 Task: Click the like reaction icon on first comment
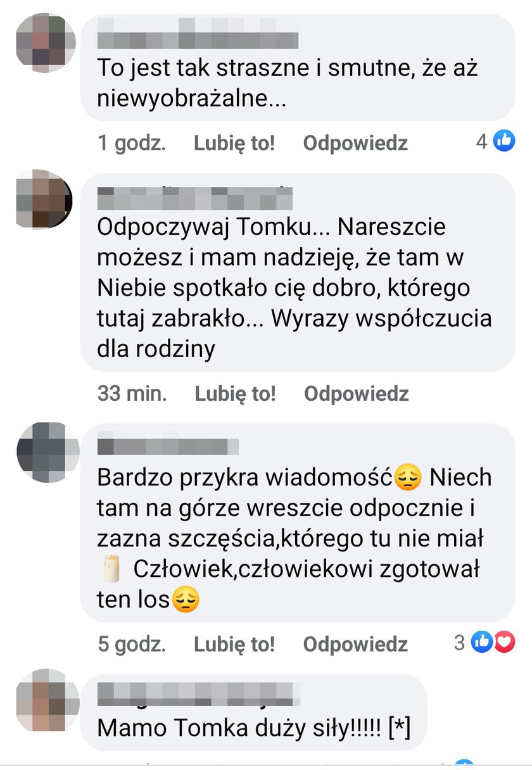(x=504, y=141)
